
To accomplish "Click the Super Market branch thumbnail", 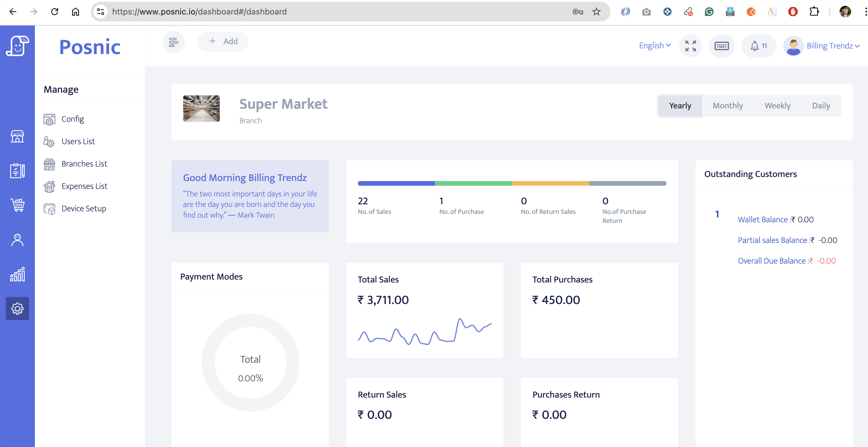I will coord(201,108).
